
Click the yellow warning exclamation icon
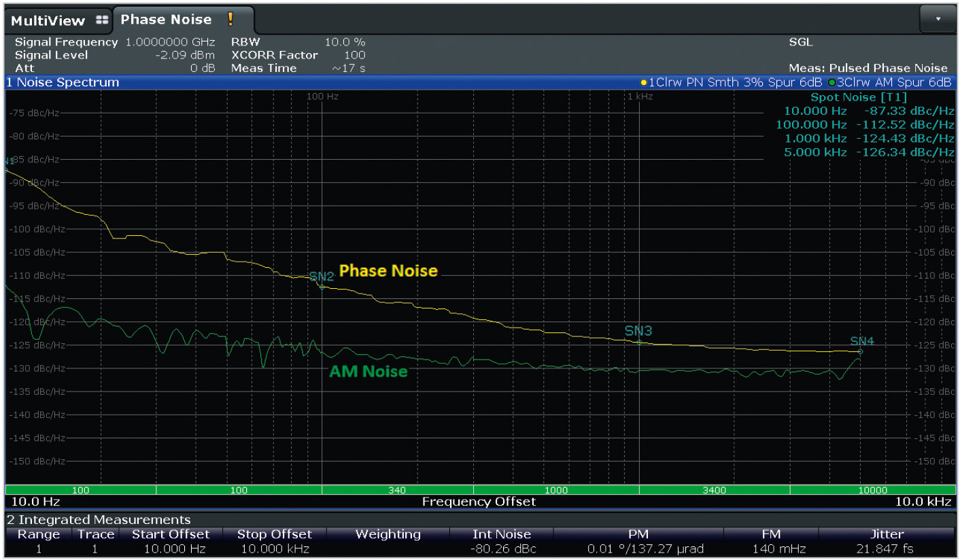230,19
